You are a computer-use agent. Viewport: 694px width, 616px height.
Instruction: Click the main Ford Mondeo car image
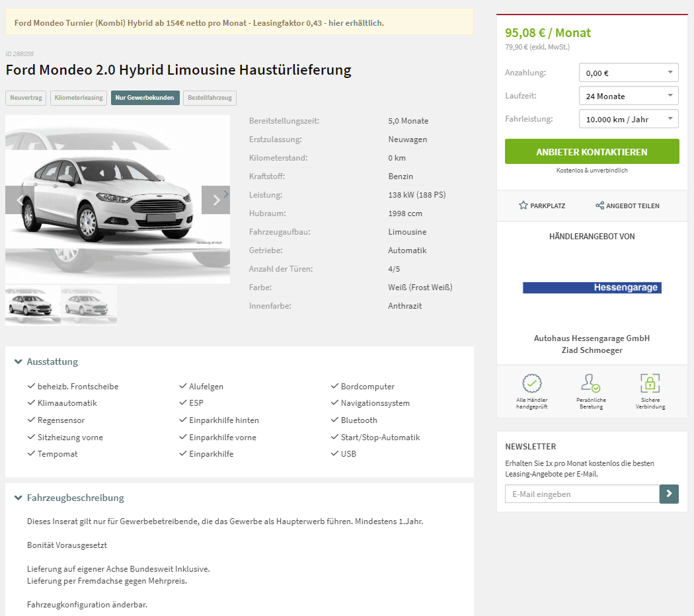[118, 199]
